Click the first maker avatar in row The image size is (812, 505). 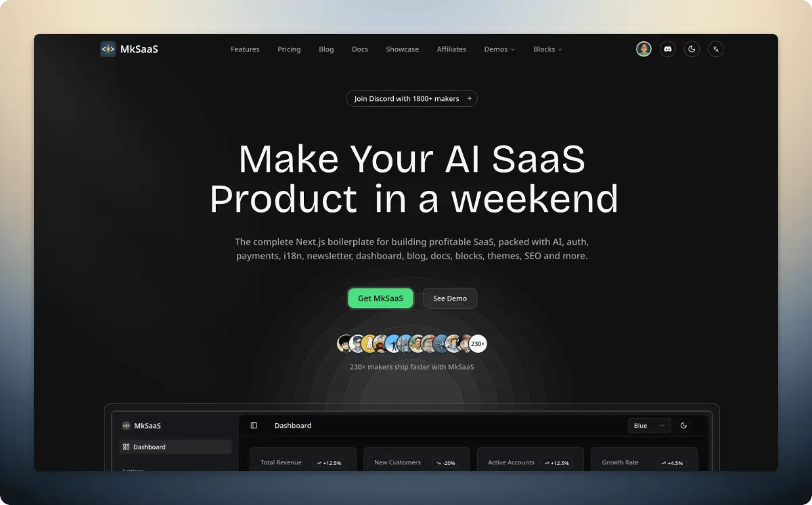click(x=346, y=344)
